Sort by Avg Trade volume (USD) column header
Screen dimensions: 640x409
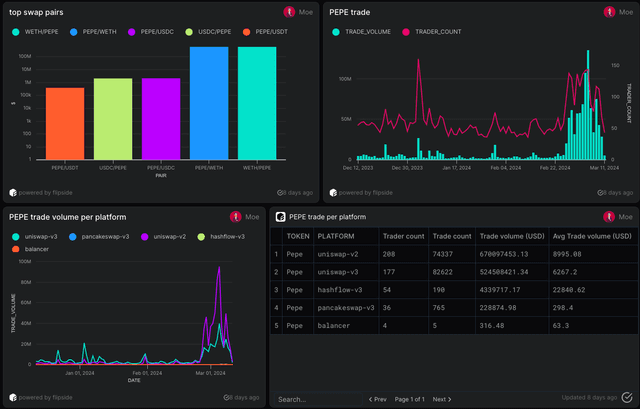(592, 236)
